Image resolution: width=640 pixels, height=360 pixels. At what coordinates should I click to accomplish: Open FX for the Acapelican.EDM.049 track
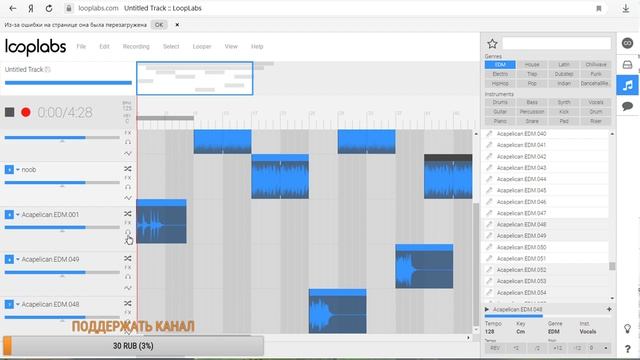128,268
